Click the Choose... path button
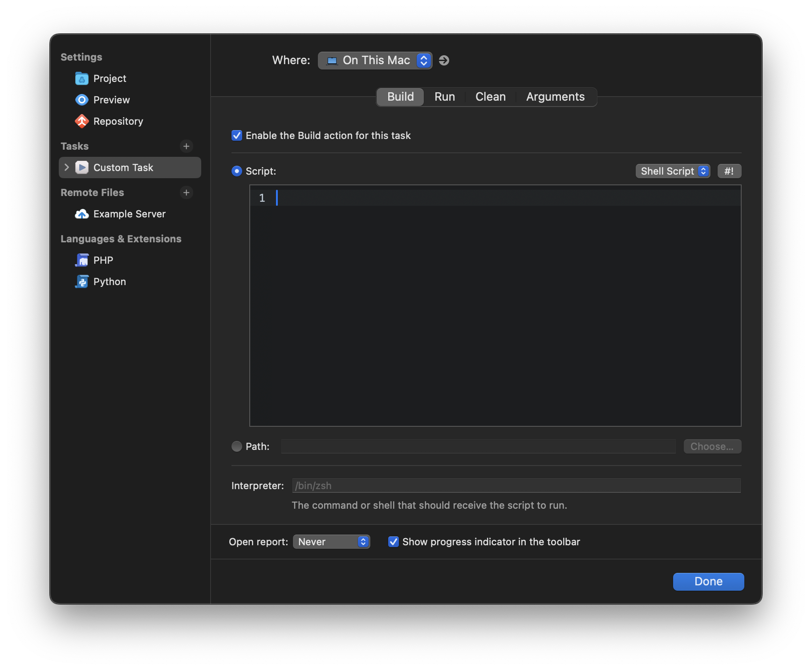812x670 pixels. click(x=712, y=446)
